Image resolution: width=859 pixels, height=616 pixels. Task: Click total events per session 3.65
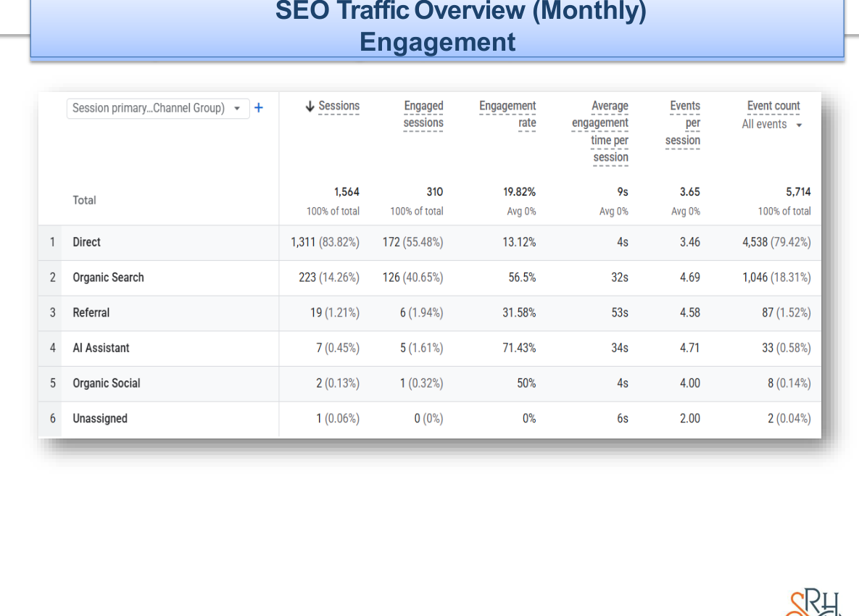pyautogui.click(x=689, y=191)
